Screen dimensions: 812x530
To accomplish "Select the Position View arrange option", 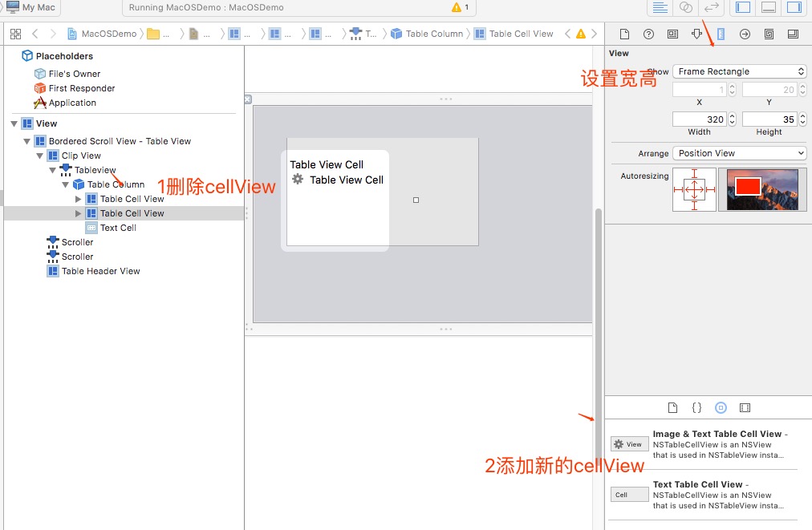I will [x=738, y=152].
